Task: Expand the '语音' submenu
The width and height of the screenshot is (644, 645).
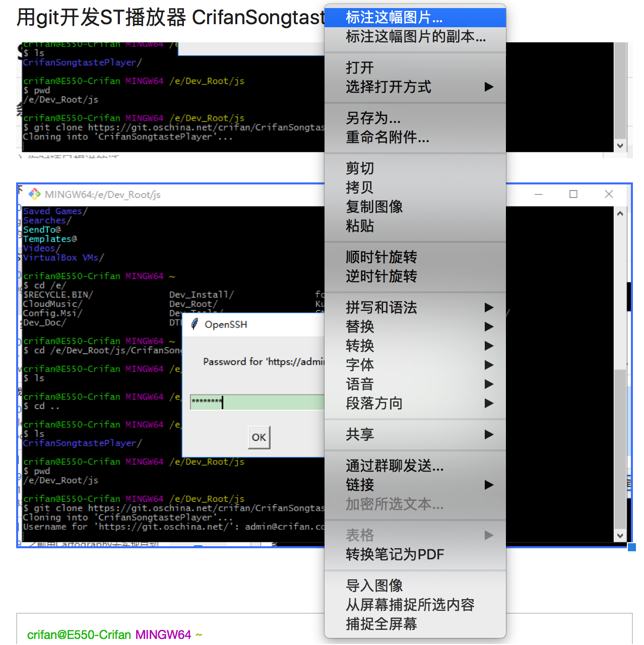Action: (x=415, y=384)
